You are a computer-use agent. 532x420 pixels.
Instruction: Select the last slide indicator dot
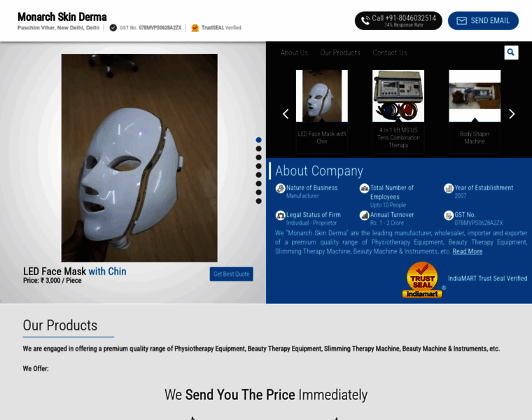258,201
